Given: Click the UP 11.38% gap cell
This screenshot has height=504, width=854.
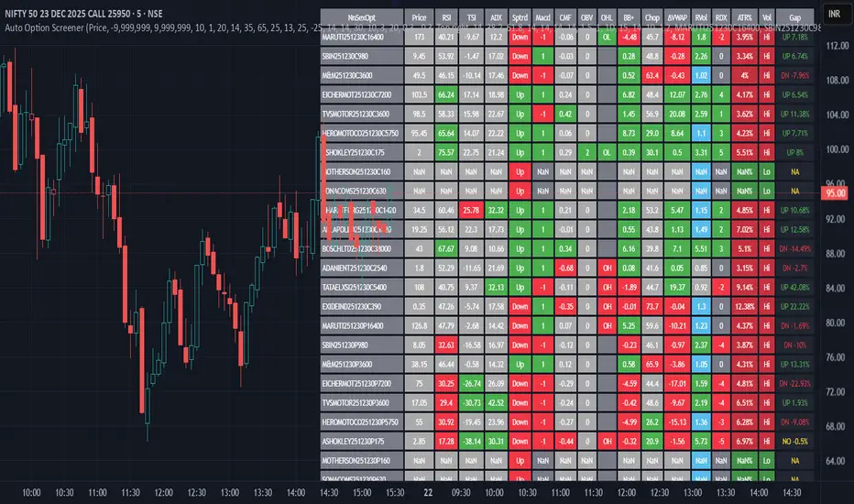Looking at the screenshot, I should tap(794, 114).
